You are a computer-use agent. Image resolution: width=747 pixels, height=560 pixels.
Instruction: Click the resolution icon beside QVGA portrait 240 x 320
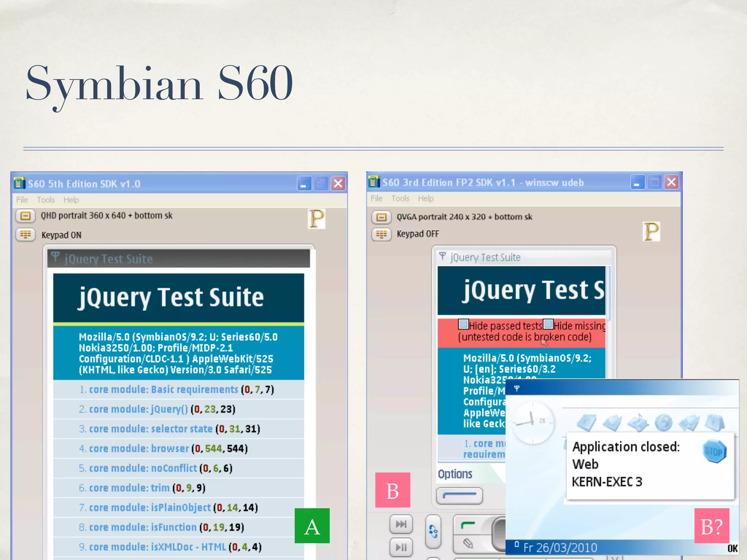pos(381,217)
